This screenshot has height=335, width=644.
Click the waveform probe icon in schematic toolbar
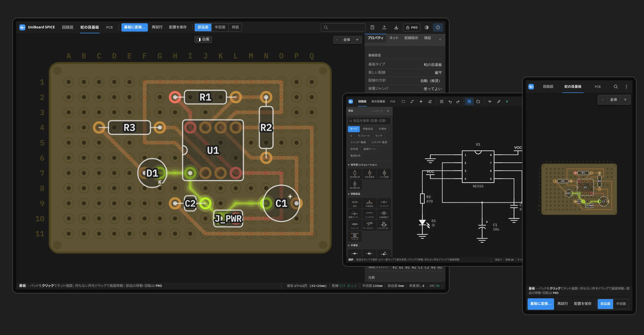coord(490,102)
